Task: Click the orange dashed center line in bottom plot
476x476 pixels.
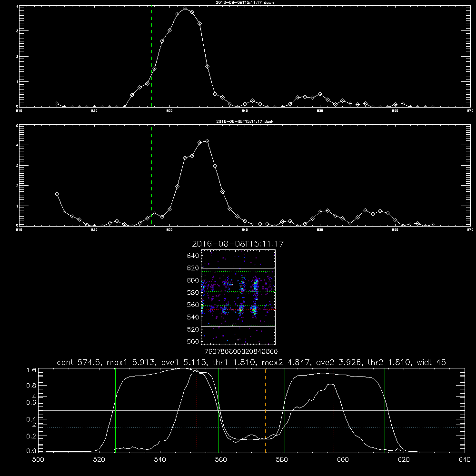Action: tap(265, 410)
